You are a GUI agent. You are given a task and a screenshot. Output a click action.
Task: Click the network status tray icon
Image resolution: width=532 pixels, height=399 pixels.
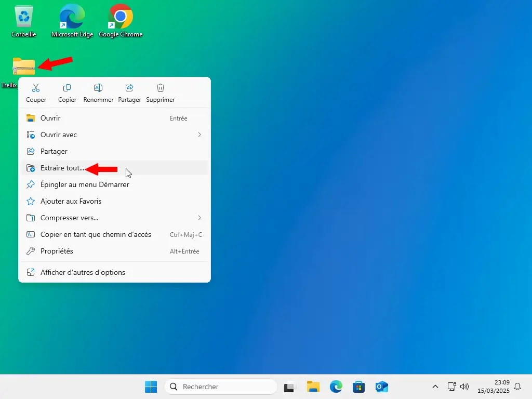451,387
